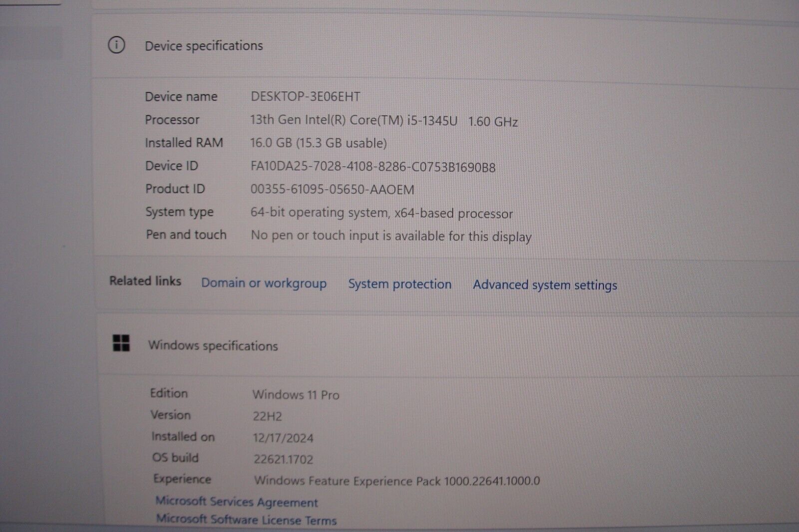Open Advanced system settings link

pos(545,285)
